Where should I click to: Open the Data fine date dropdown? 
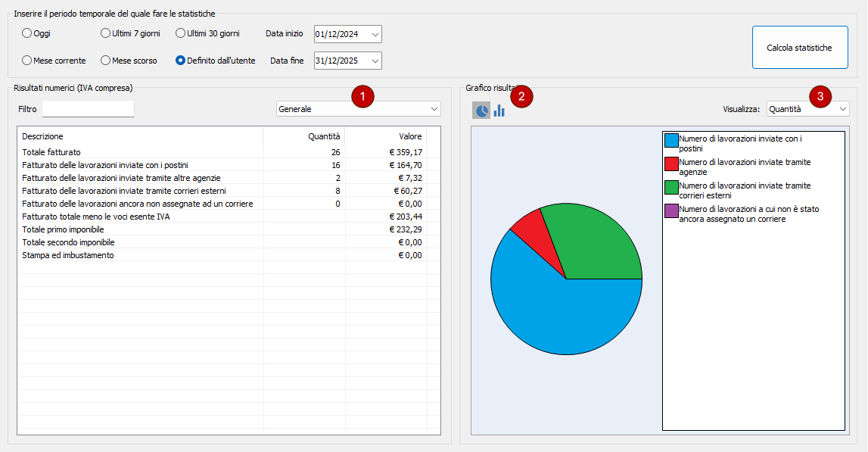375,61
